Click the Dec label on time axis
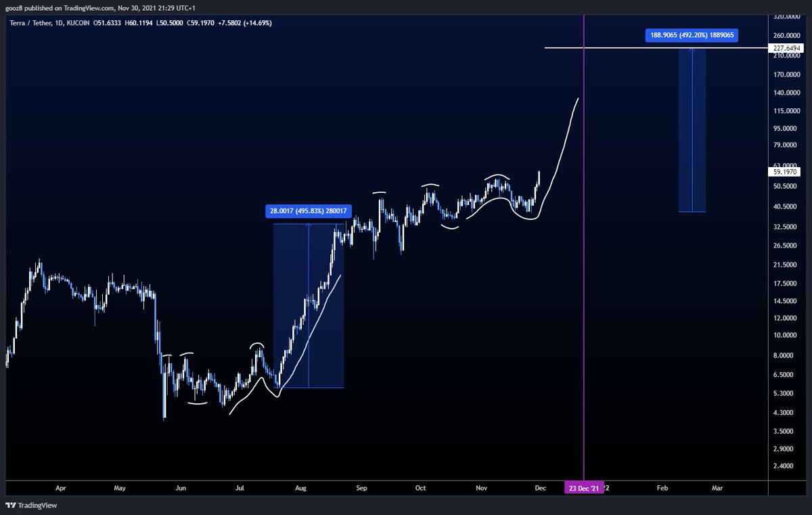 541,487
